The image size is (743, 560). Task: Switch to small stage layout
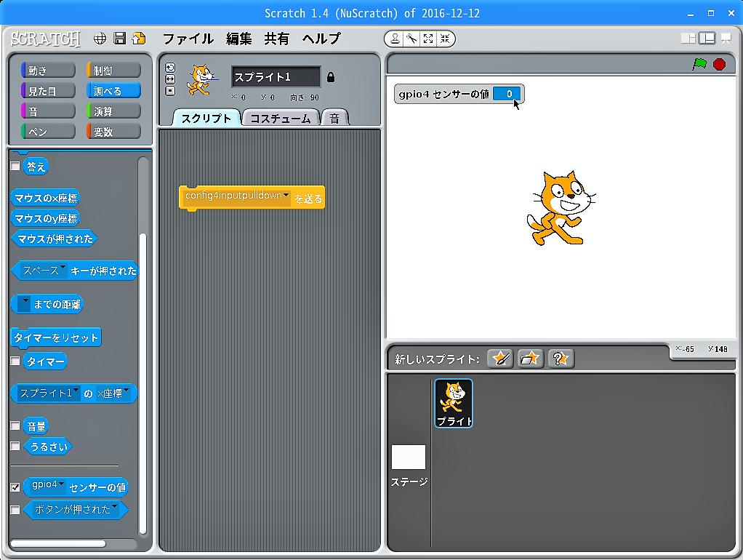688,39
